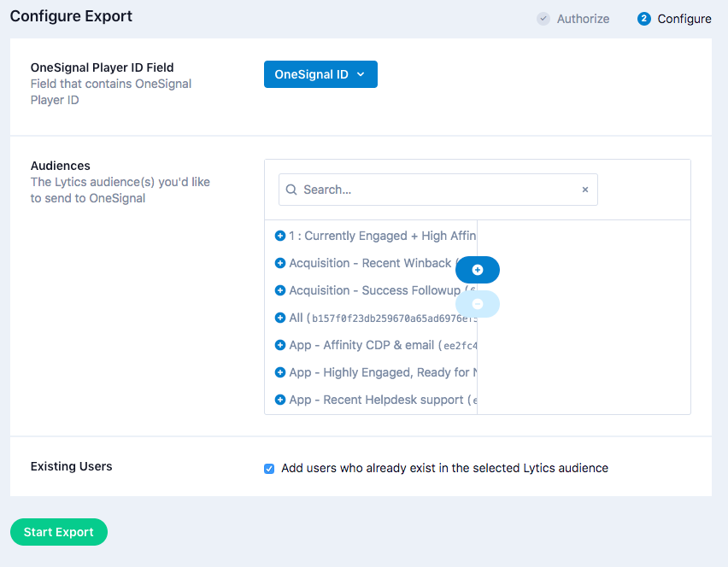Select 'Acquisition - Recent Winback' audience text
This screenshot has width=728, height=567.
pyautogui.click(x=370, y=263)
